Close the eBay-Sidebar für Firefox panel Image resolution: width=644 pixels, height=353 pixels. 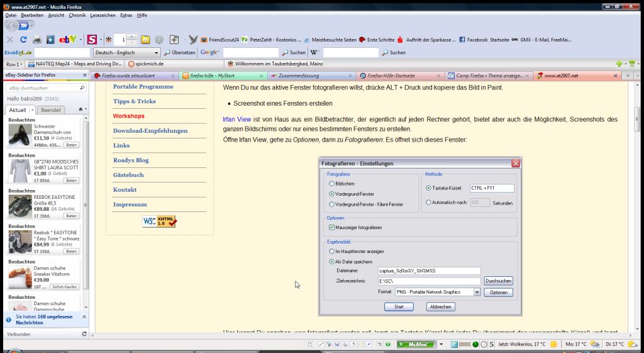click(85, 76)
